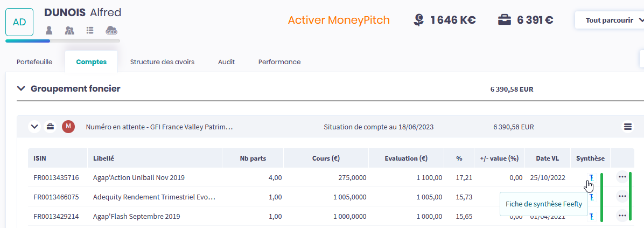Open Feefty synthesis sheet for Adequity Rendement
Image resolution: width=644 pixels, height=228 pixels.
pyautogui.click(x=591, y=197)
